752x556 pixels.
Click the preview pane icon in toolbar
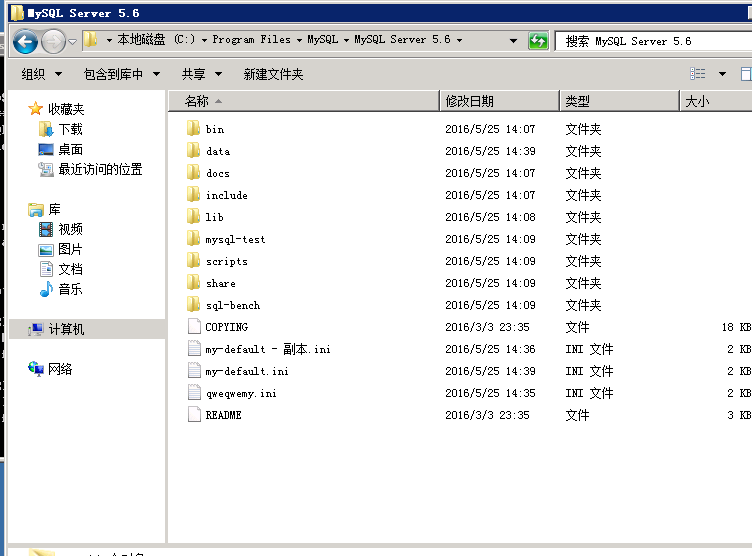pos(746,74)
